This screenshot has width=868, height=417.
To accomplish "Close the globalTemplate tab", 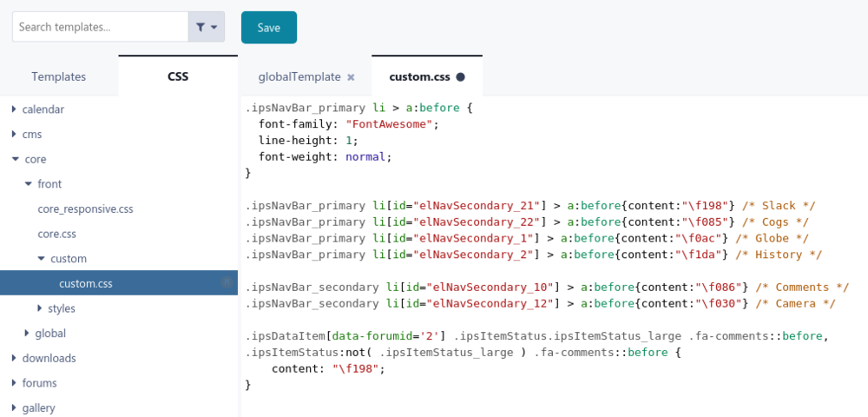I will click(351, 76).
